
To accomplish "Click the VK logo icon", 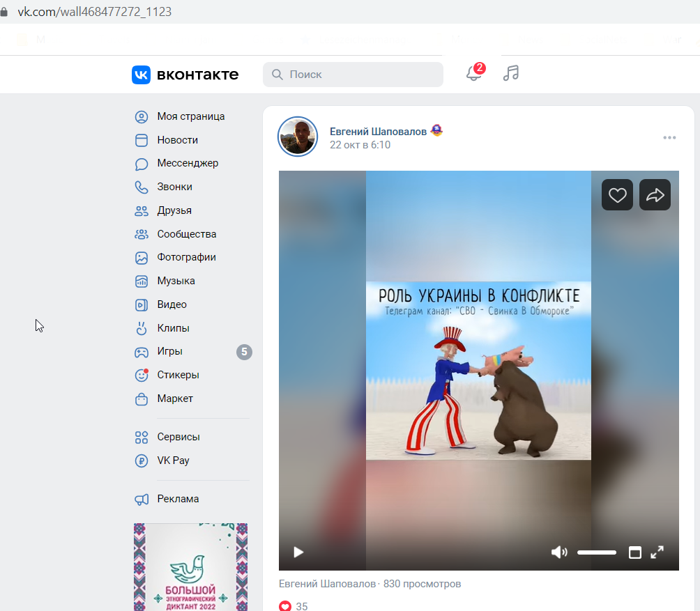I will click(x=141, y=75).
